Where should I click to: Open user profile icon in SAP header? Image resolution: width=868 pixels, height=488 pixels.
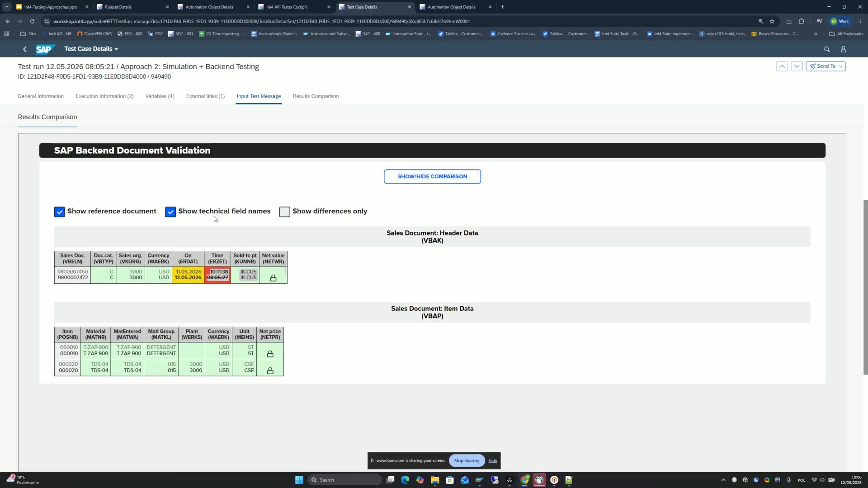[843, 49]
